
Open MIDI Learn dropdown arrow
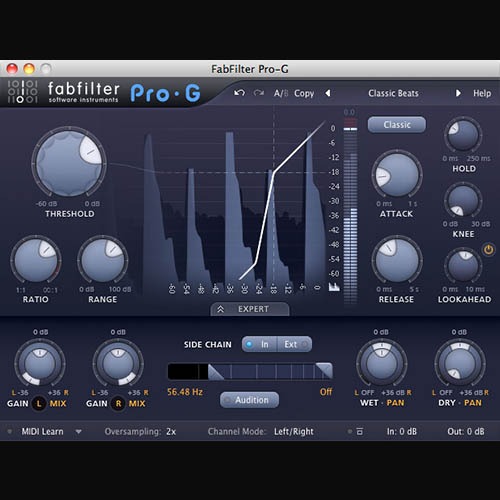[x=78, y=432]
